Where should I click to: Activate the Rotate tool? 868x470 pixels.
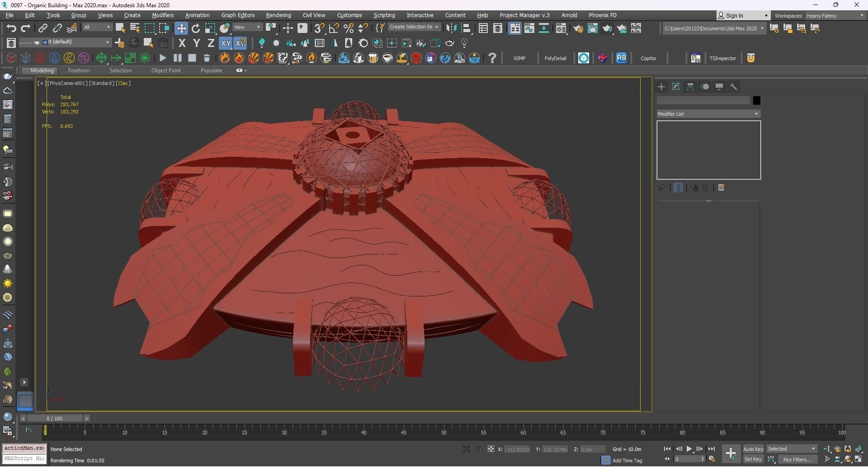[x=196, y=28]
